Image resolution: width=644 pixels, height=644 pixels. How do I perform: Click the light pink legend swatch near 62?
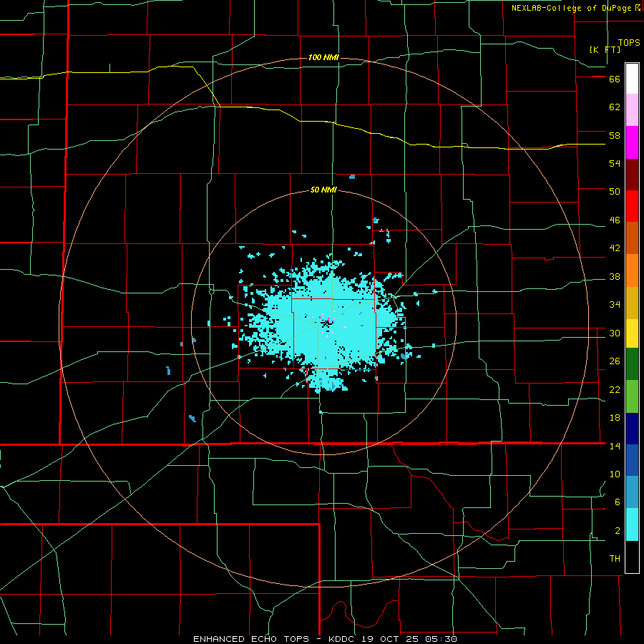pos(632,110)
